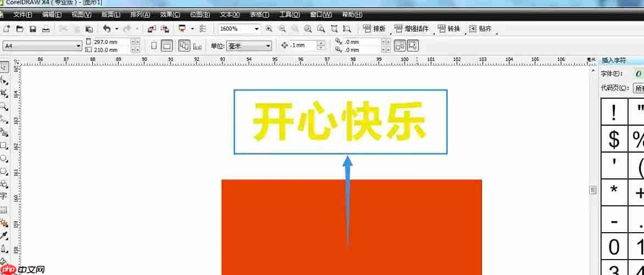The width and height of the screenshot is (644, 275).
Task: Click the Import icon
Action: pos(152,29)
